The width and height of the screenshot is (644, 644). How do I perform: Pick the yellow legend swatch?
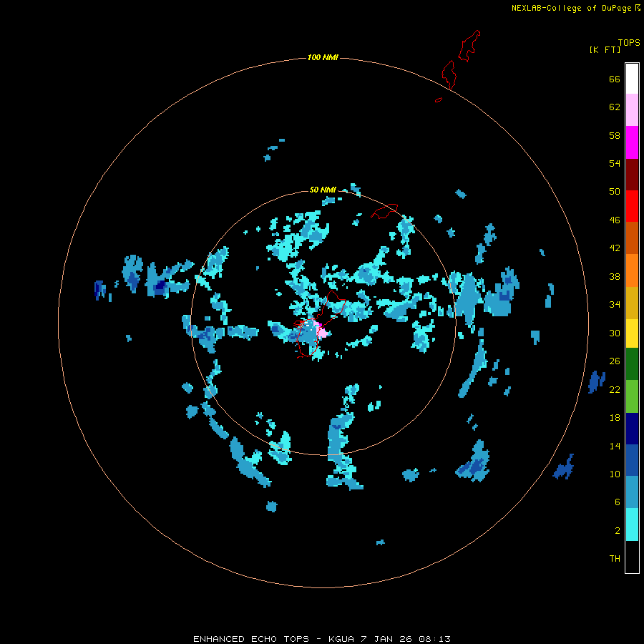632,333
